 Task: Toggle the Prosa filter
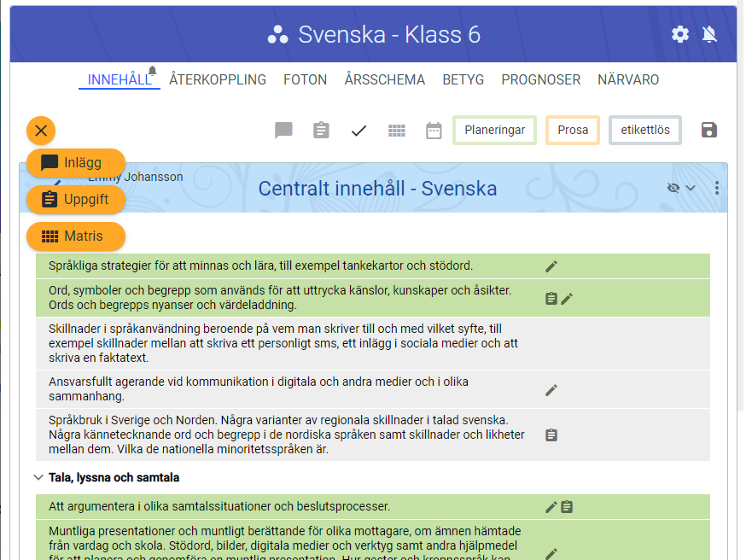coord(573,131)
